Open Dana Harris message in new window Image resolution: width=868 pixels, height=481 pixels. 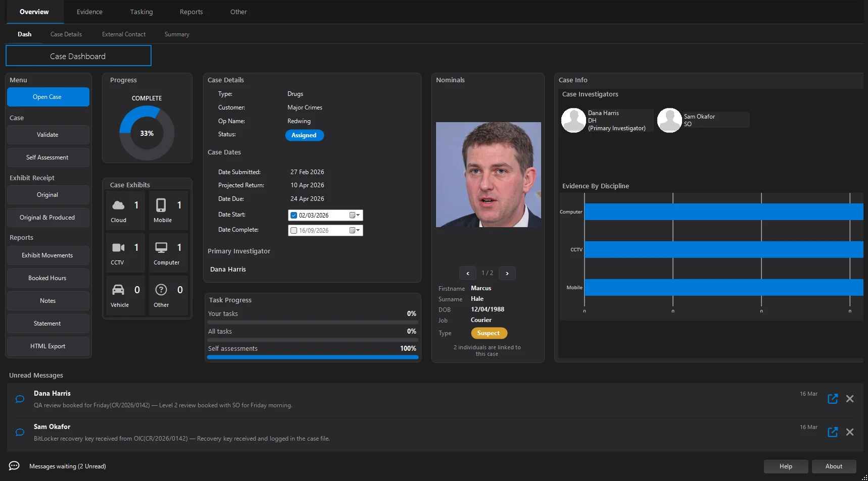point(833,399)
